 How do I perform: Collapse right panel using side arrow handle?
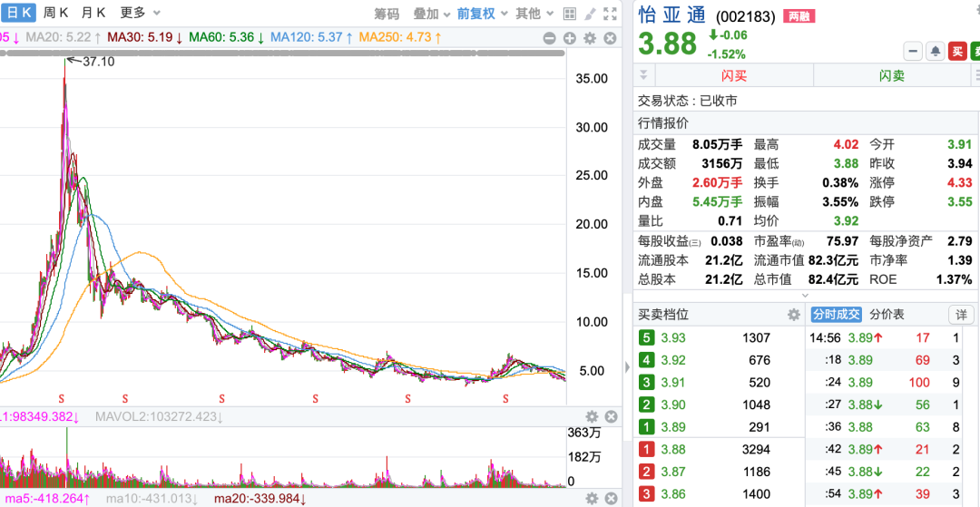point(628,367)
